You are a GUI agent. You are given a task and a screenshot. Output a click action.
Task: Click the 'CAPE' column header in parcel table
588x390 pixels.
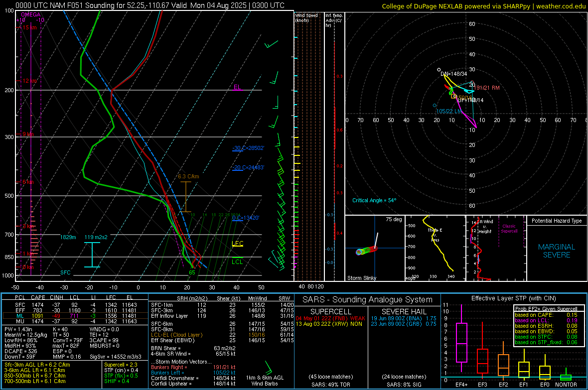[38, 297]
